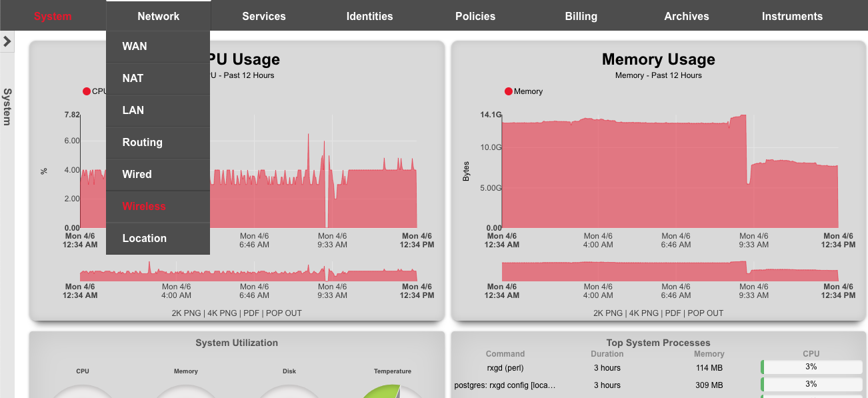
Task: Open the Network dropdown menu header
Action: (158, 16)
